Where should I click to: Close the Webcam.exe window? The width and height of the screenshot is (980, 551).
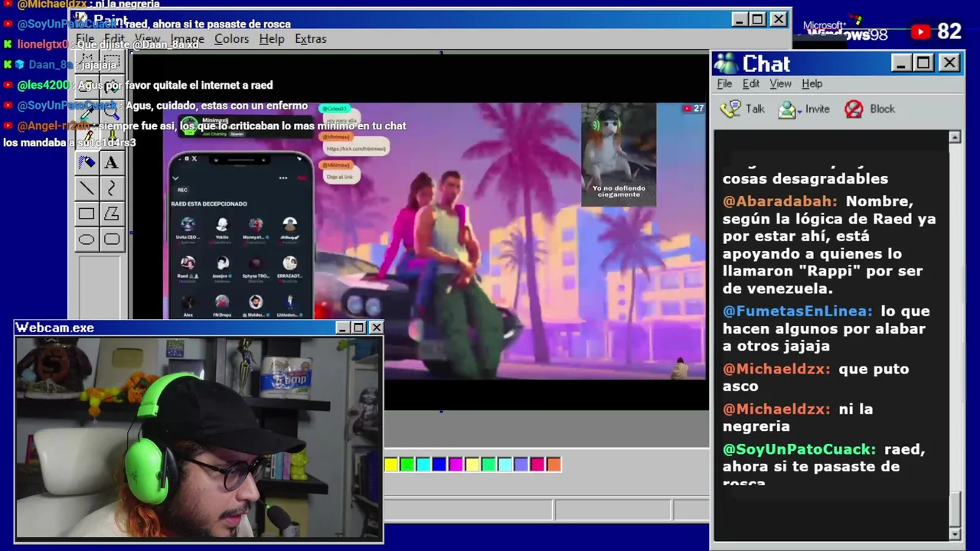click(376, 328)
